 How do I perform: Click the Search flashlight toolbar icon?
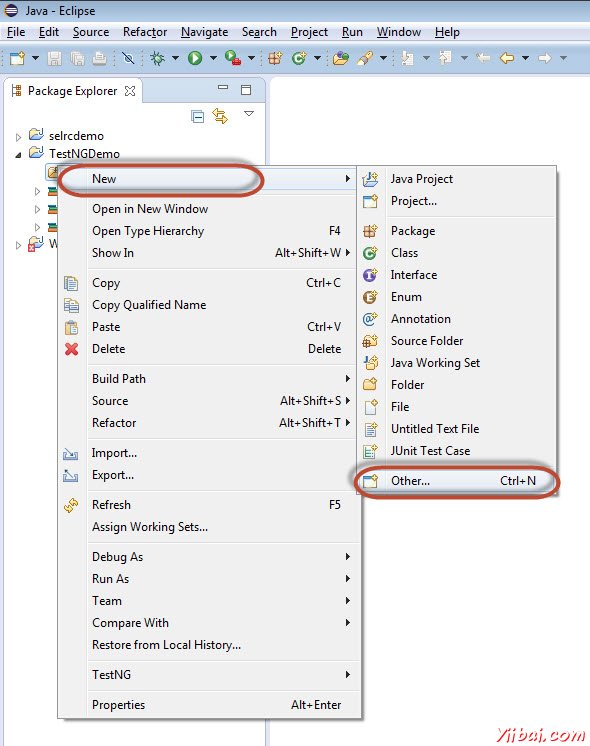(365, 58)
